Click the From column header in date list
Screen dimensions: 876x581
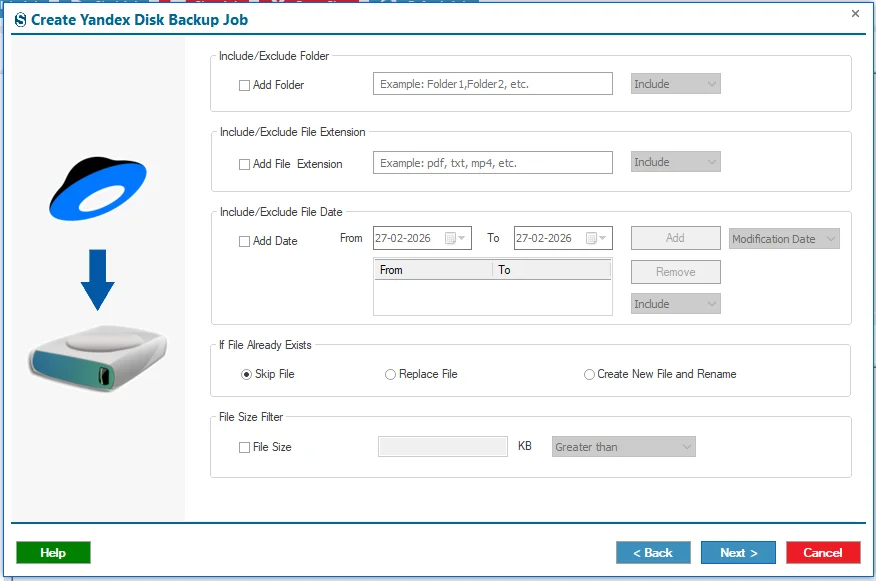click(433, 270)
